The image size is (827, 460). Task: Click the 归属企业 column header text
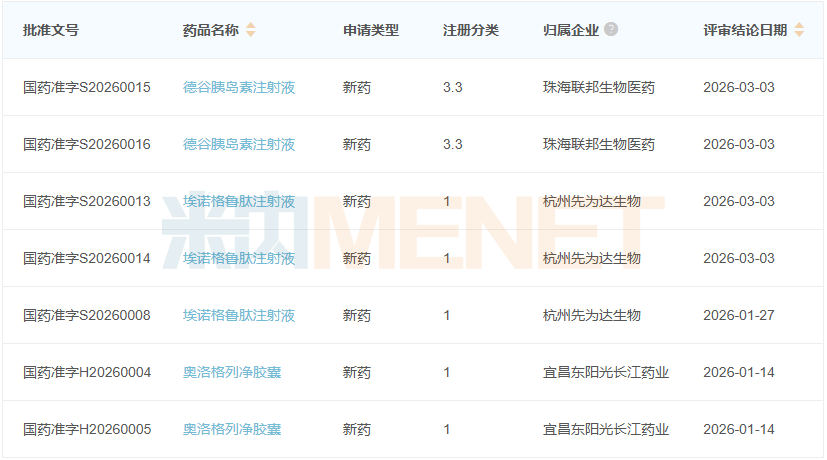tap(571, 30)
